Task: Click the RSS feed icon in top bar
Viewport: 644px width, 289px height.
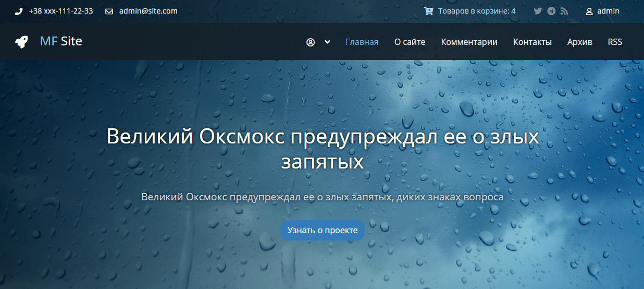Action: tap(564, 11)
